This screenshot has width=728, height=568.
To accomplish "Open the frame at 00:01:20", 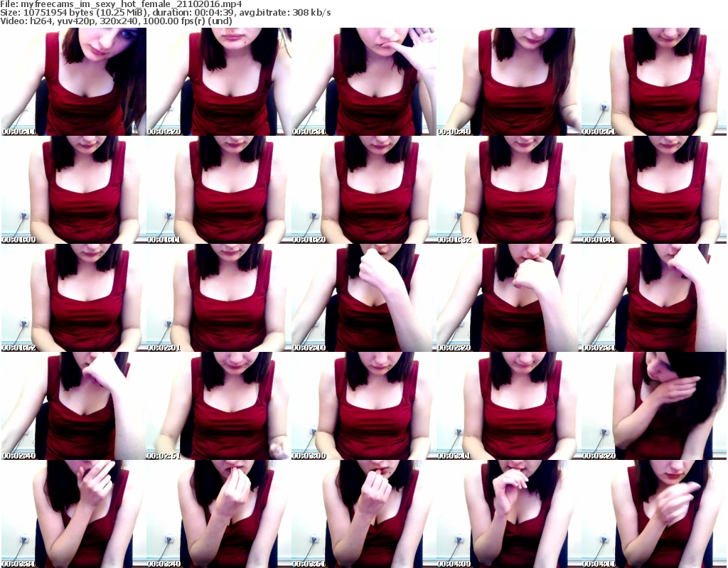I will [x=364, y=190].
